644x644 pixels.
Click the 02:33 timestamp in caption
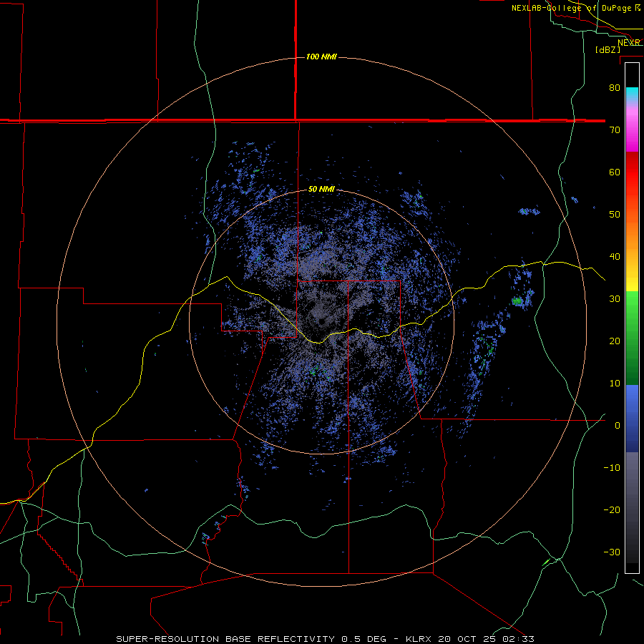(518, 639)
